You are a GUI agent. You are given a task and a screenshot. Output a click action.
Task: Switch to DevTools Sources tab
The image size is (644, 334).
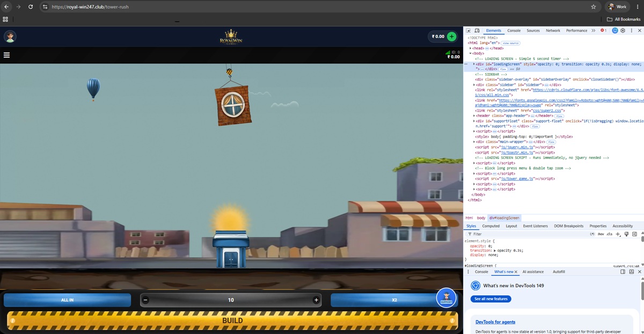pos(533,31)
